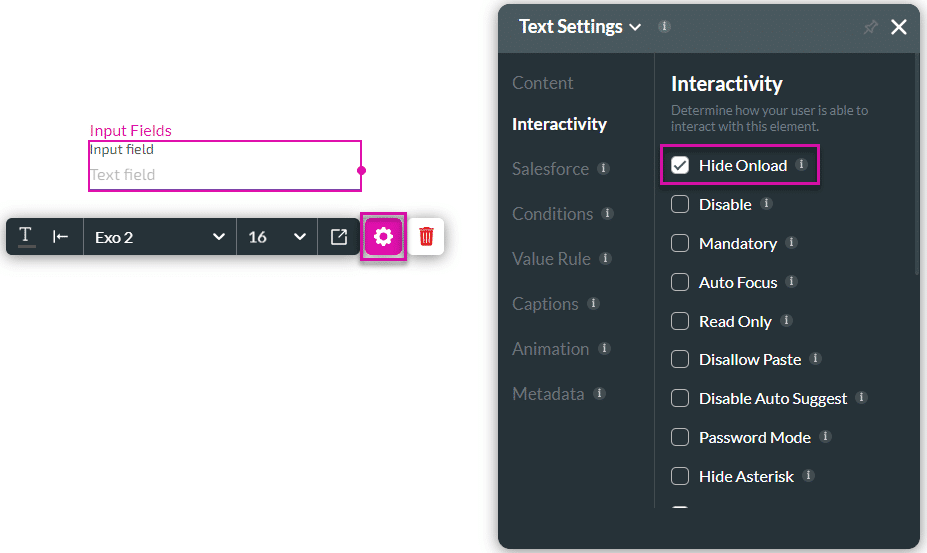927x553 pixels.
Task: Click the Text field input box
Action: coord(224,175)
